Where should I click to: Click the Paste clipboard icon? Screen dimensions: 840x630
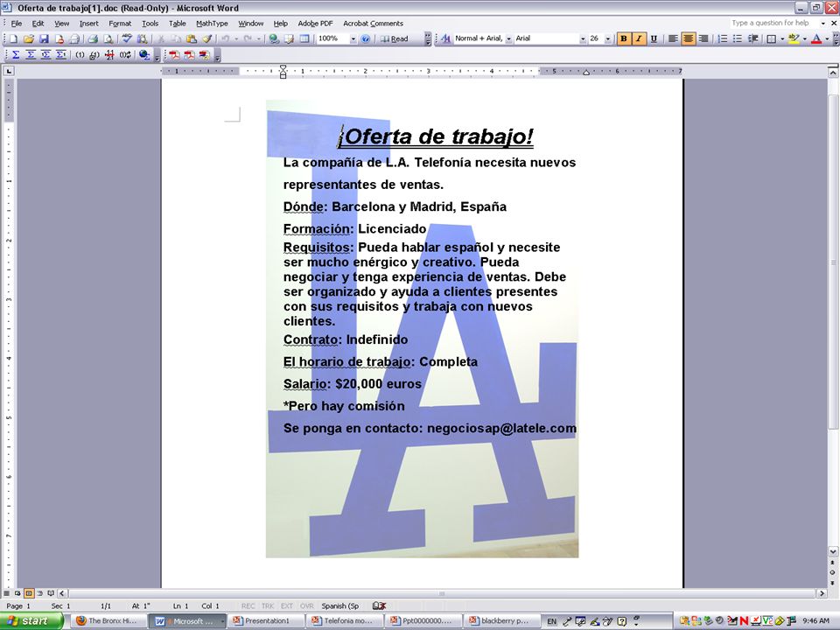[192, 38]
